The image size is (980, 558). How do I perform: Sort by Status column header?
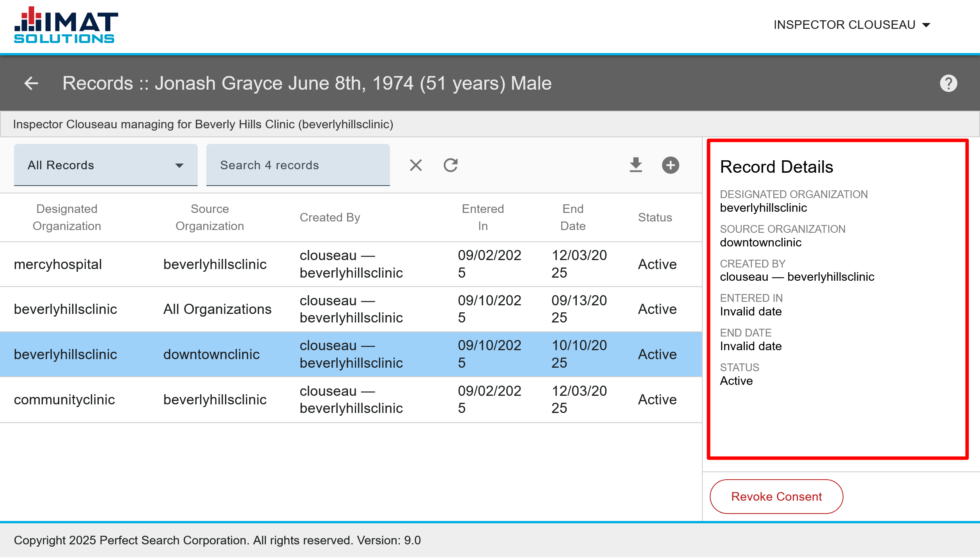655,217
